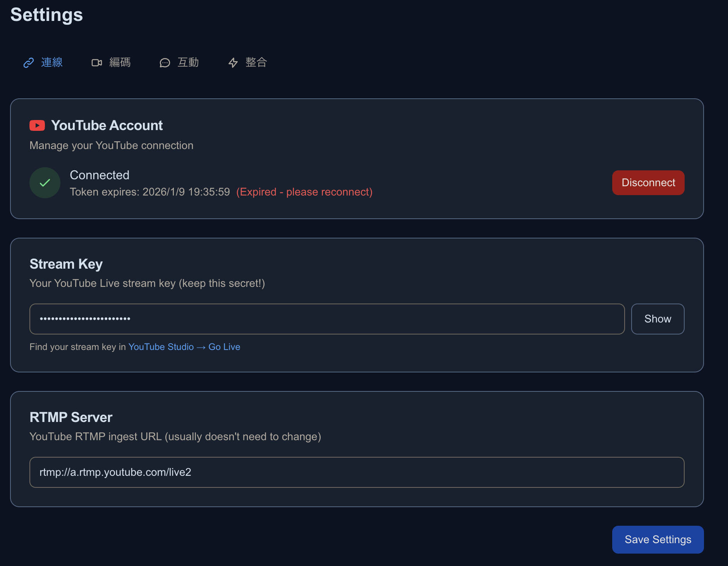Reveal stream key with Show button
Viewport: 728px width, 566px height.
click(658, 319)
